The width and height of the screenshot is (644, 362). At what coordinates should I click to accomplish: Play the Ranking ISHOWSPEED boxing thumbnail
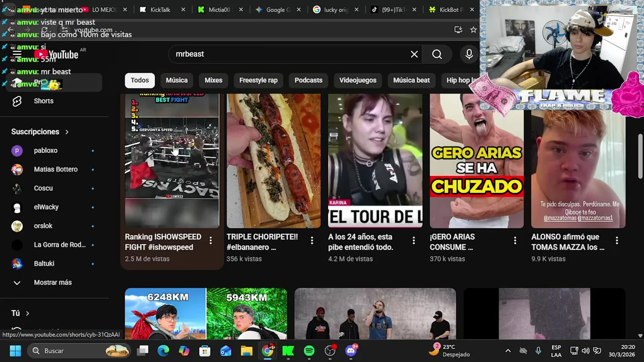(172, 161)
